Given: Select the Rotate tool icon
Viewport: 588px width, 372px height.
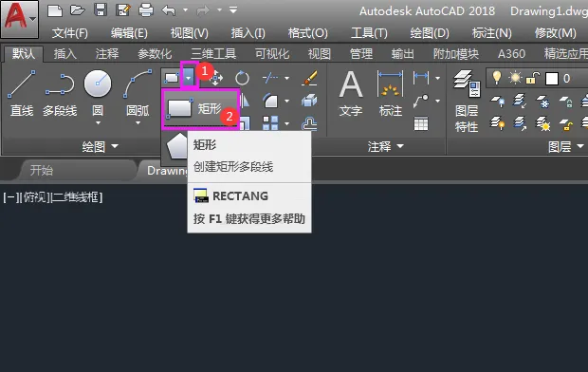Looking at the screenshot, I should pos(242,78).
